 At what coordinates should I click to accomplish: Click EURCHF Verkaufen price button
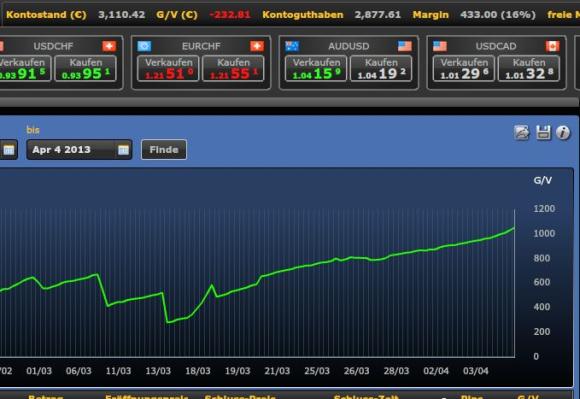[x=168, y=68]
